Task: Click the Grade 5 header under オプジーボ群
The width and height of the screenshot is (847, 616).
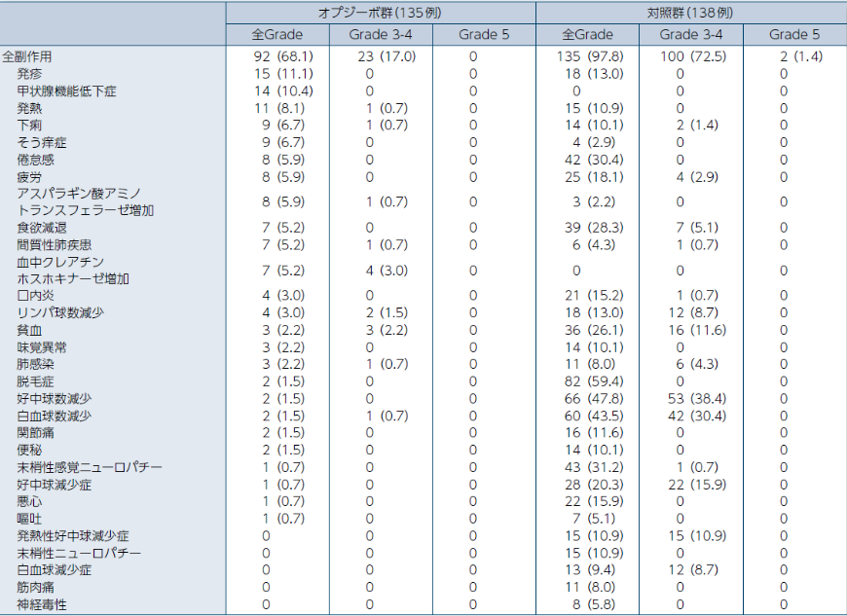Action: pos(484,35)
